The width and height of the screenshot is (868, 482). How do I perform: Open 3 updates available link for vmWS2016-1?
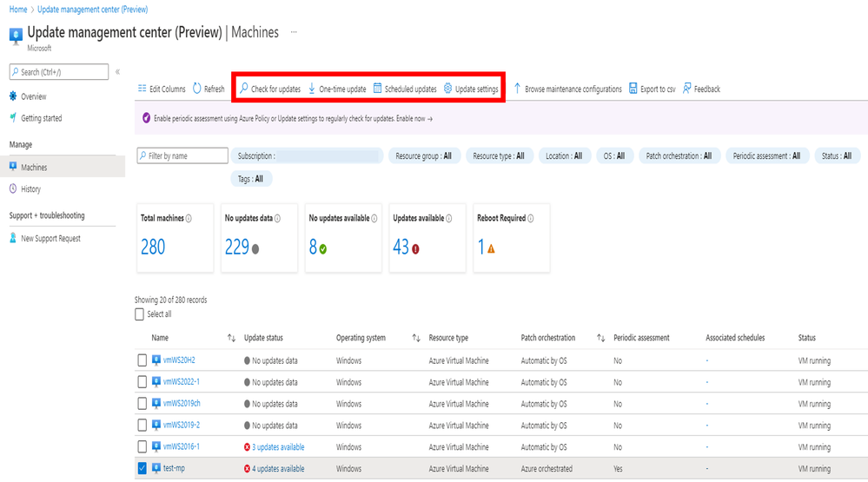(278, 447)
